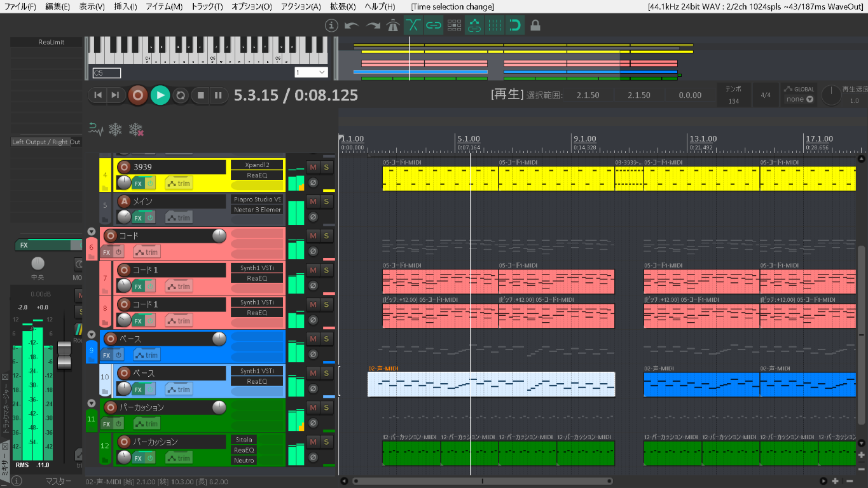This screenshot has height=488, width=868.
Task: Click the volume knob on コード folder track
Action: tap(219, 236)
